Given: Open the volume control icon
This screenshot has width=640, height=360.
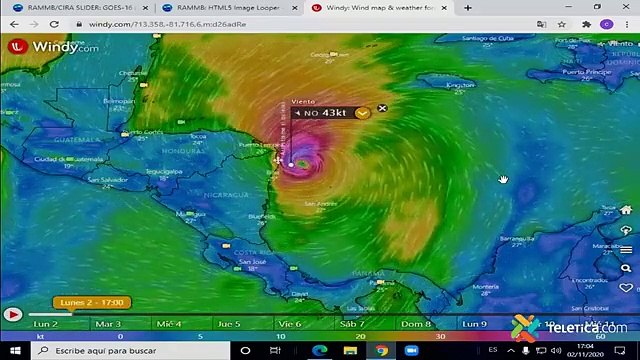Looking at the screenshot, I should tap(556, 350).
